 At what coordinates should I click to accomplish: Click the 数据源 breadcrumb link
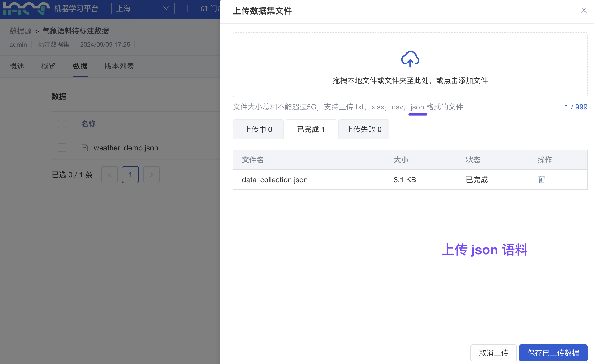[20, 31]
